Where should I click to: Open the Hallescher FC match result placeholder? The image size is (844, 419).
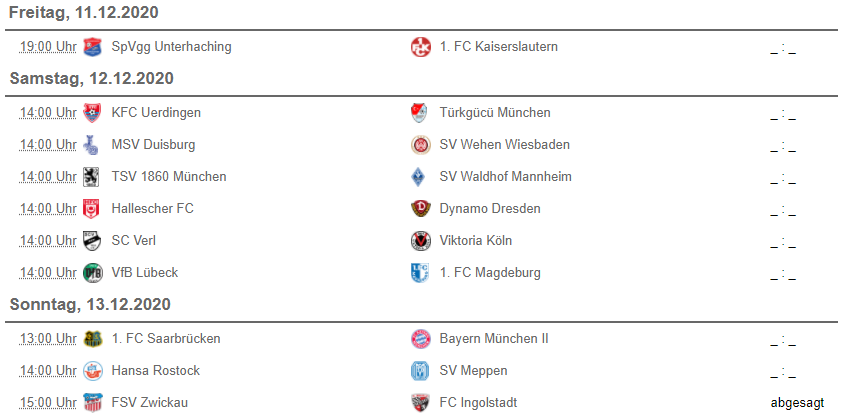[783, 211]
